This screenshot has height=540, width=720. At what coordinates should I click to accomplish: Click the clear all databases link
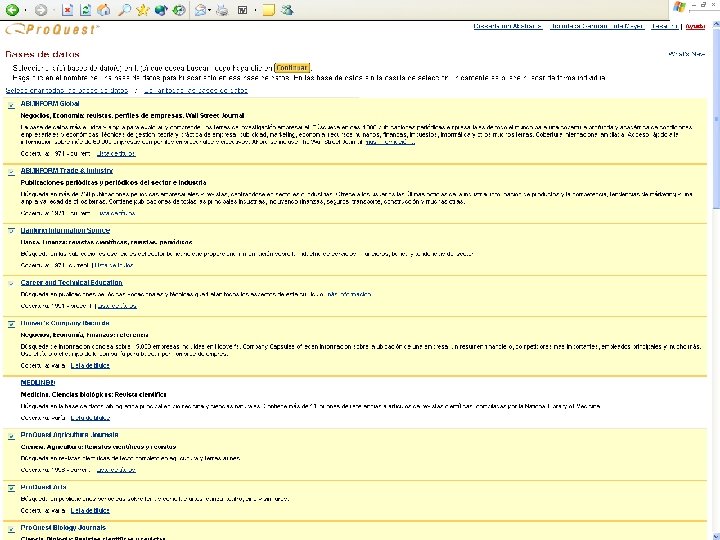196,90
